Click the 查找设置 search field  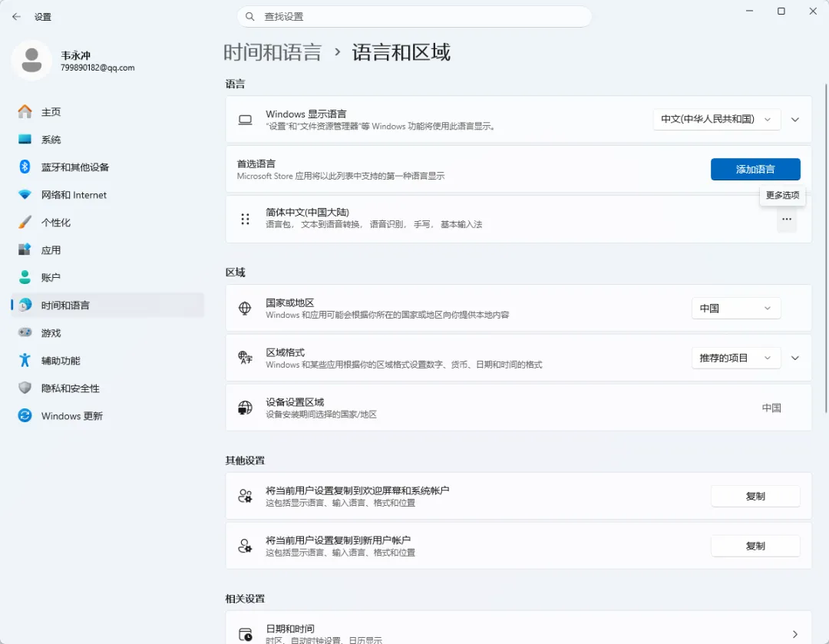[414, 17]
